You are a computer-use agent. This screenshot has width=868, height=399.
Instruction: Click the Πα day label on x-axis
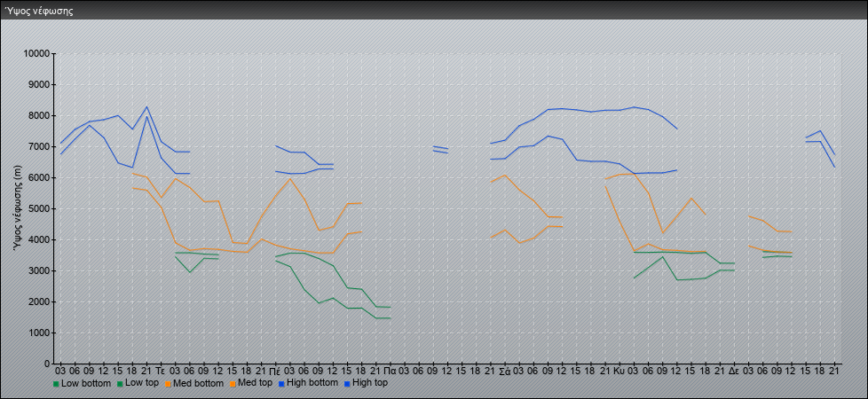pyautogui.click(x=390, y=370)
